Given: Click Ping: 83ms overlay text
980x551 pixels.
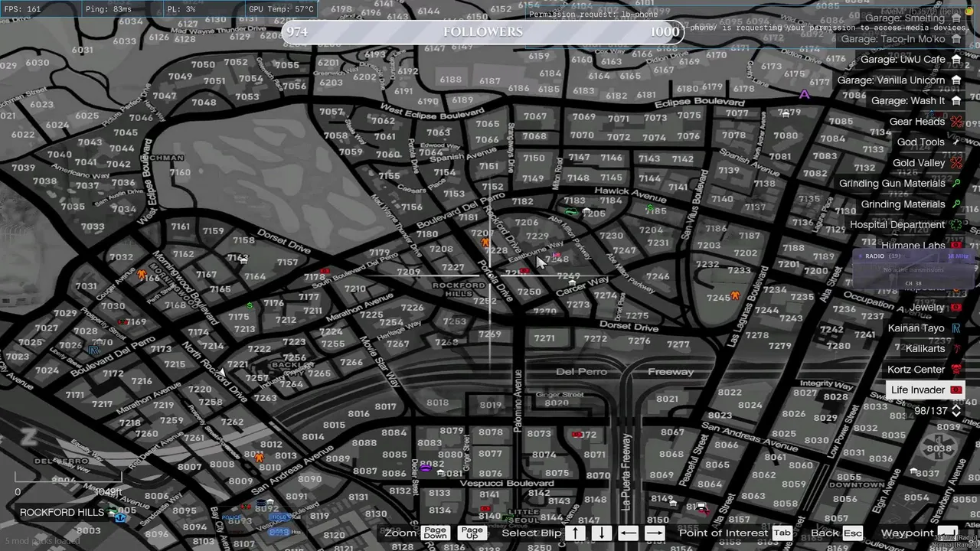Looking at the screenshot, I should (108, 9).
